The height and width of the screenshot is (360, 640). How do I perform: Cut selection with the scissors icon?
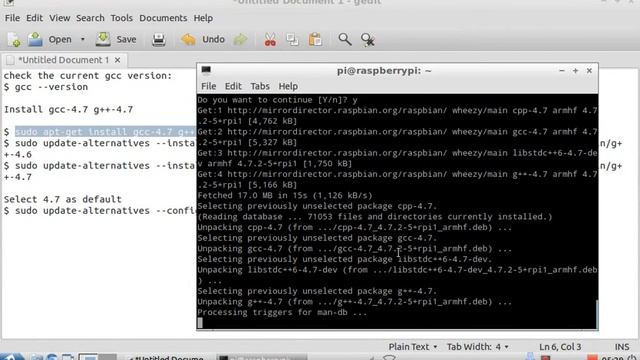tap(270, 40)
